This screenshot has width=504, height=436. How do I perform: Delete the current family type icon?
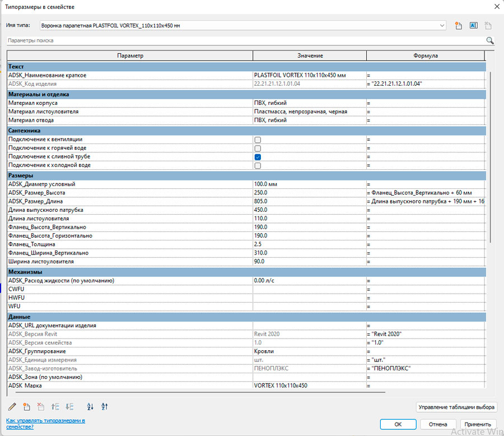pyautogui.click(x=488, y=26)
